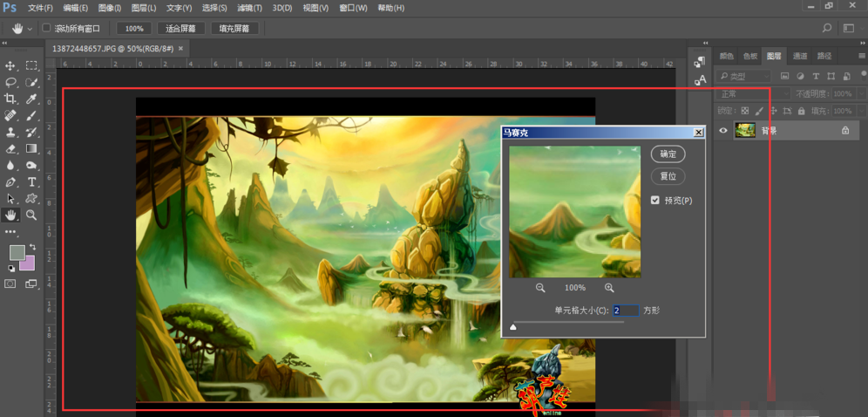The height and width of the screenshot is (417, 868).
Task: Toggle the 预览(P) preview checkbox
Action: (655, 200)
